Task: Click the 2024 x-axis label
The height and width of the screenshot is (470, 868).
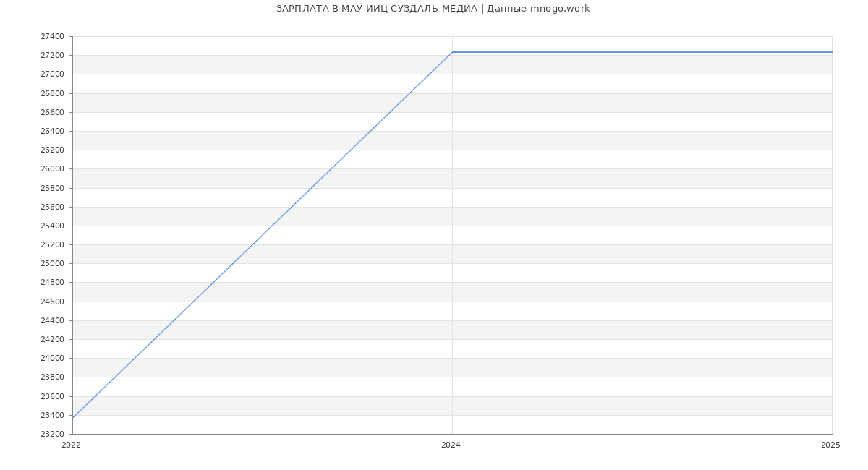Action: (451, 445)
